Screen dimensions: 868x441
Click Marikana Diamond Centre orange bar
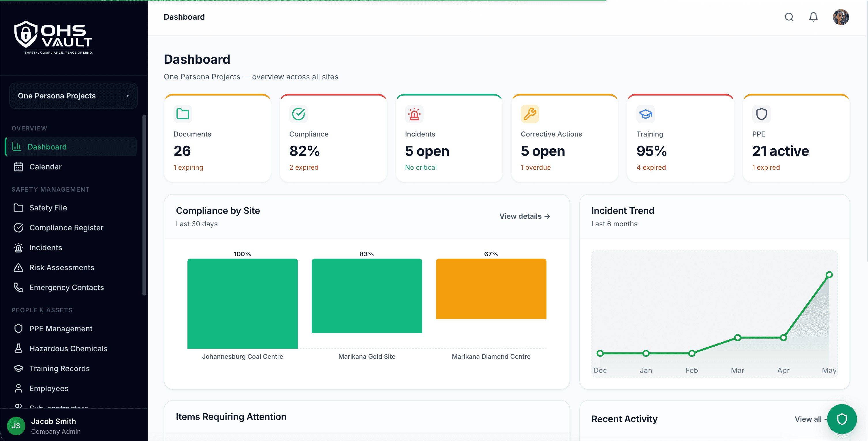(491, 289)
